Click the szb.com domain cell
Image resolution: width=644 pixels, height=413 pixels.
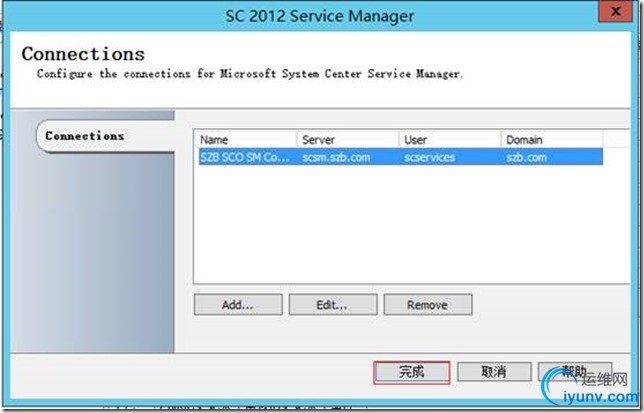pyautogui.click(x=527, y=157)
